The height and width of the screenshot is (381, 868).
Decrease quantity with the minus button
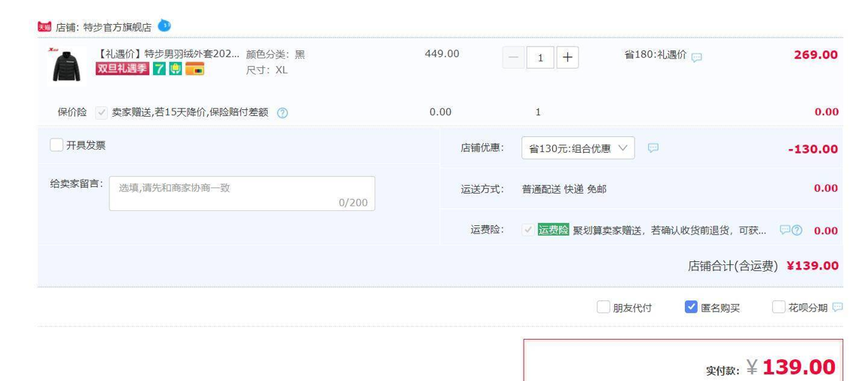tap(514, 57)
